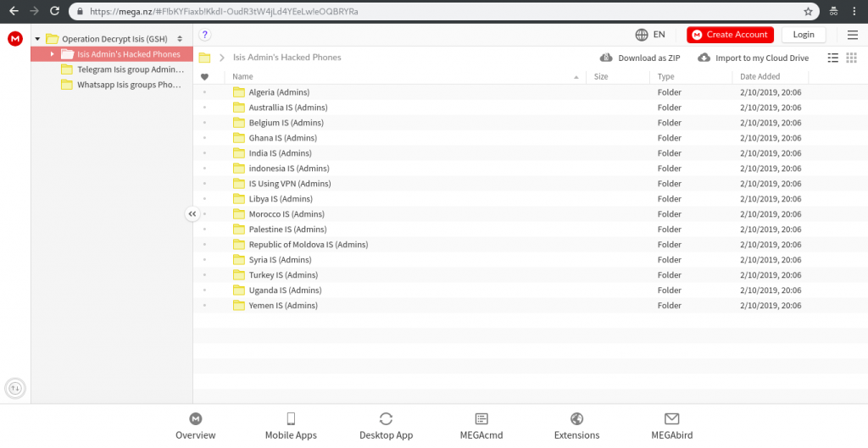This screenshot has width=868, height=448.
Task: Collapse Operation Decrypt Isis (GSH) tree arrow
Action: point(37,39)
